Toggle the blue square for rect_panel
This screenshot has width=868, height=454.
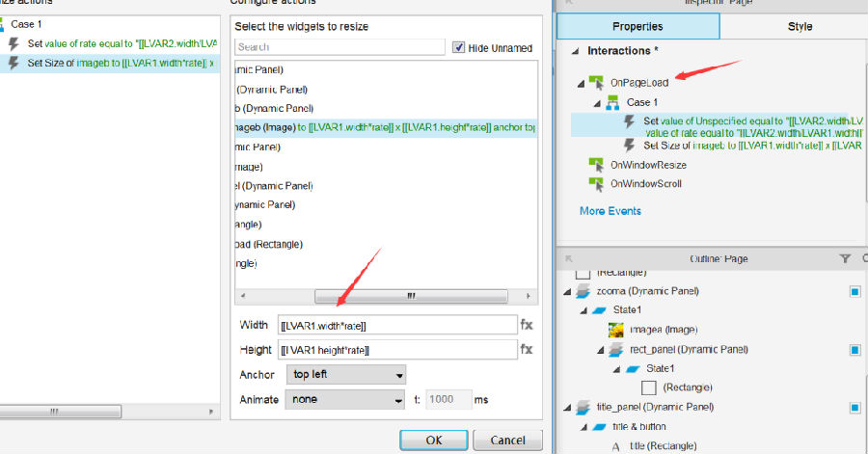click(854, 350)
